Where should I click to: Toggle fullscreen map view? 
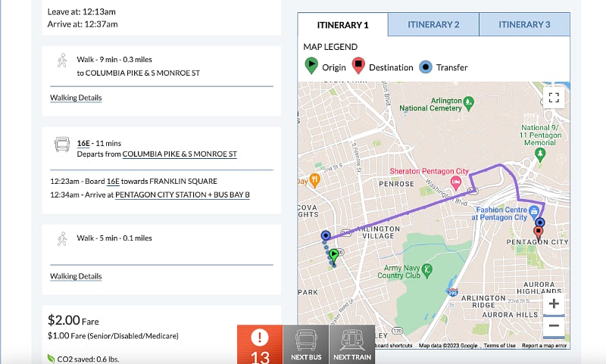554,98
